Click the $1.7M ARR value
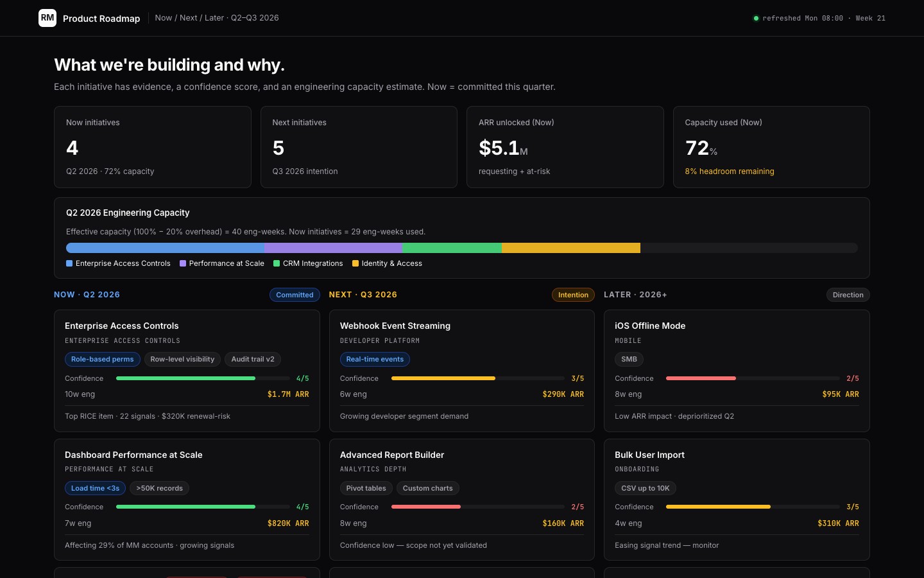Image resolution: width=924 pixels, height=578 pixels. [288, 394]
